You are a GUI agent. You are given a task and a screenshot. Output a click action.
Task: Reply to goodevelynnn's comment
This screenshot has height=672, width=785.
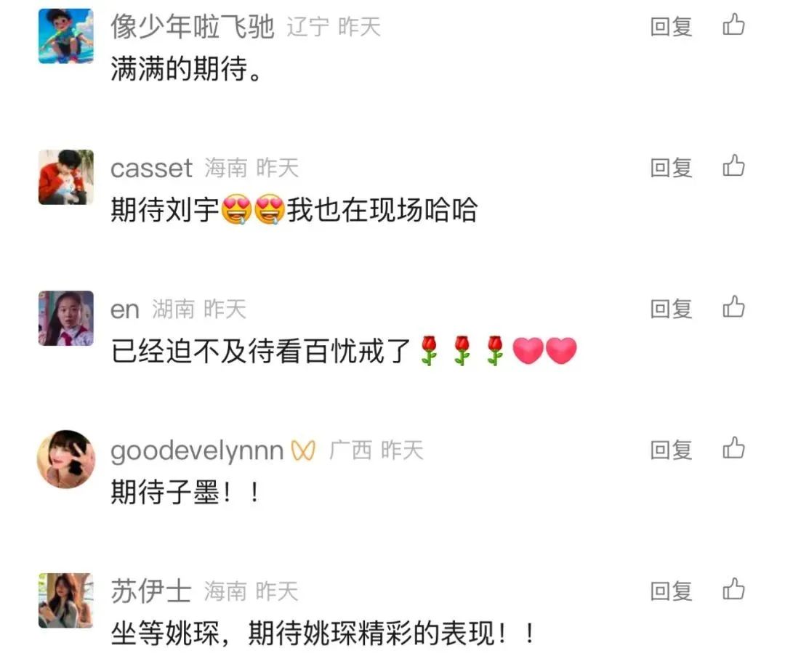(671, 450)
